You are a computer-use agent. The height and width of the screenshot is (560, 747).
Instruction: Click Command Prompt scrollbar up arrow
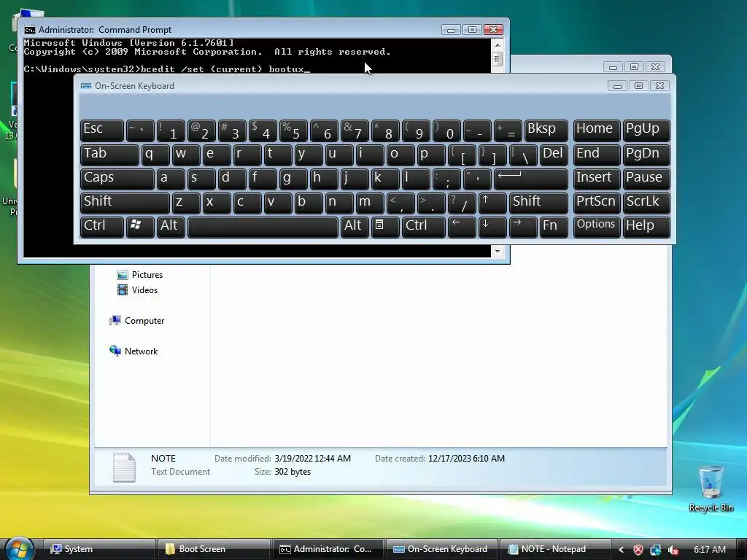[498, 44]
